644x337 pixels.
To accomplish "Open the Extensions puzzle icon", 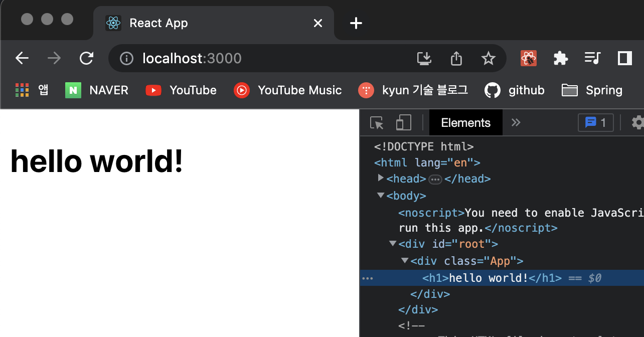I will coord(560,59).
